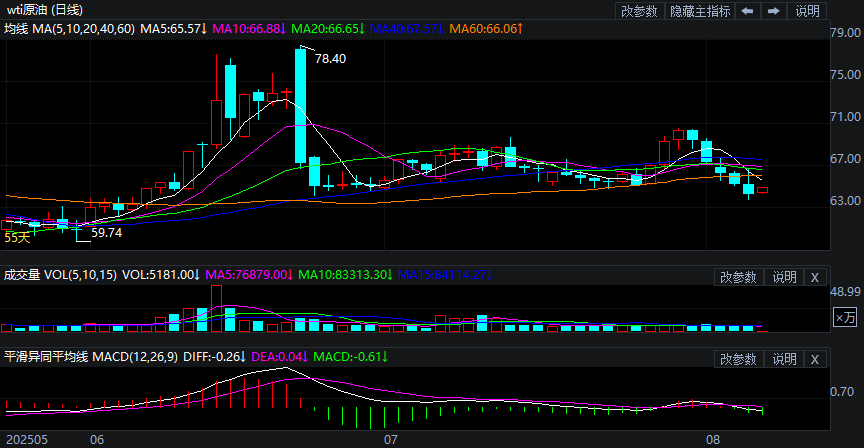Open 改参数 for the main MA chart
864x448 pixels.
639,11
